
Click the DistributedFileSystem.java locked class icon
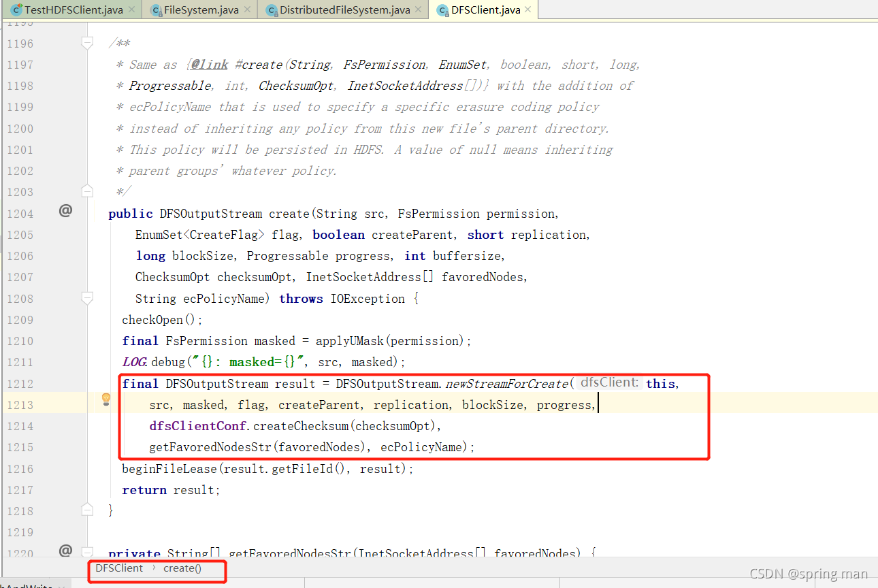(272, 10)
